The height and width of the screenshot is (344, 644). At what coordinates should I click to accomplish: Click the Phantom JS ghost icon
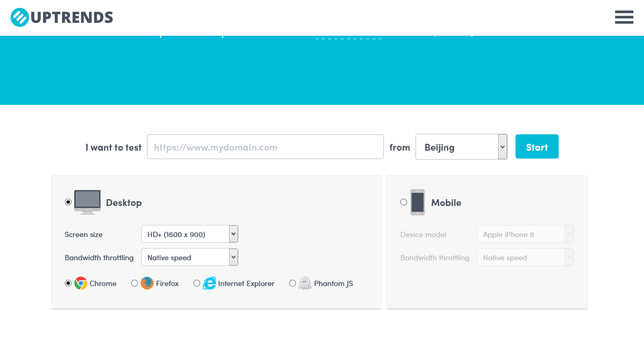(x=305, y=283)
